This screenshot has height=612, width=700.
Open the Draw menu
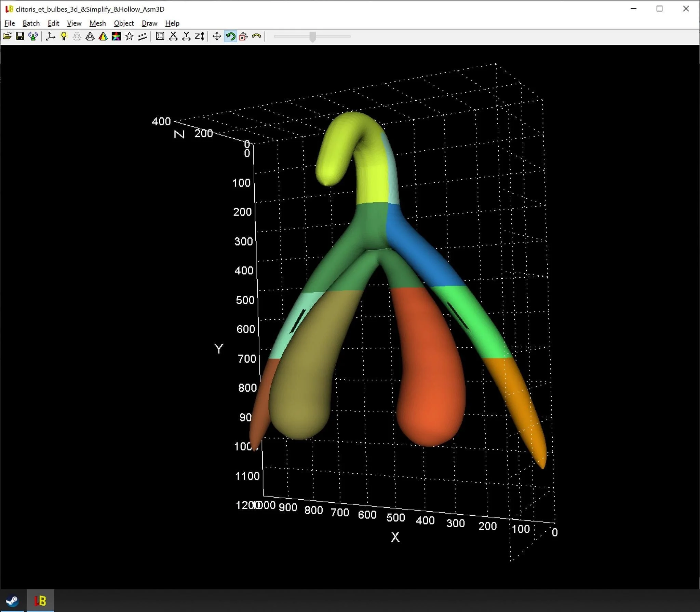149,23
